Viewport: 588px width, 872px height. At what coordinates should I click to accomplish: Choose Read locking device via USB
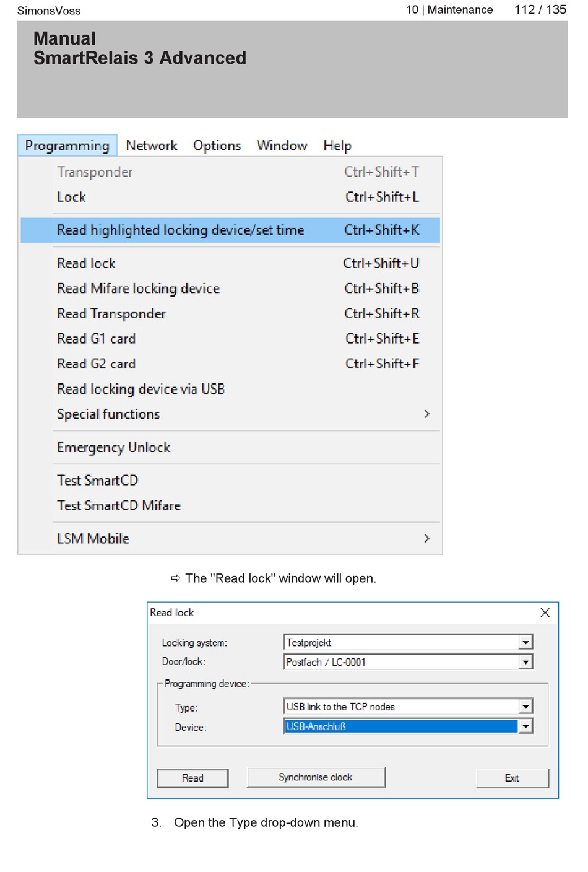[x=230, y=389]
